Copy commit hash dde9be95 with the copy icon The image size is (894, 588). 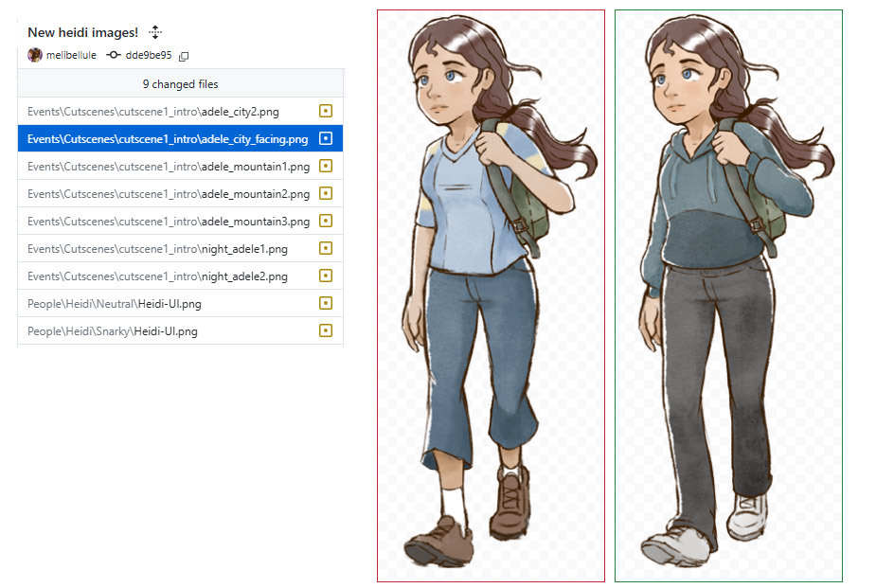tap(184, 56)
